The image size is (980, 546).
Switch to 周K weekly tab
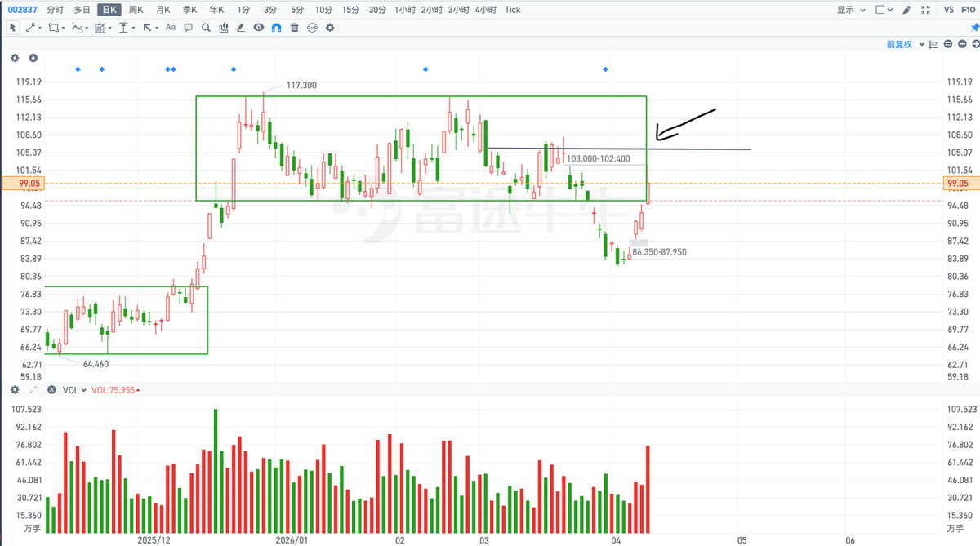pos(136,10)
